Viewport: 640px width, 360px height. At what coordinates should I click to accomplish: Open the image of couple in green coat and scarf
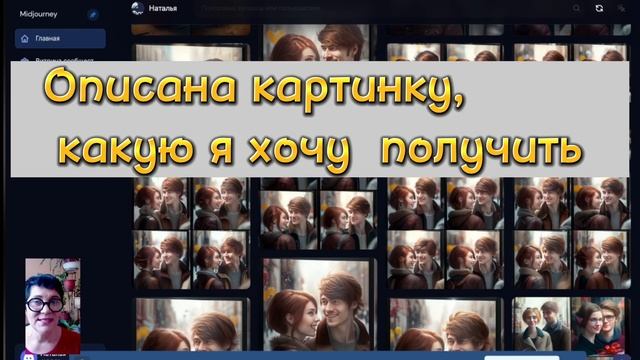pyautogui.click(x=541, y=325)
